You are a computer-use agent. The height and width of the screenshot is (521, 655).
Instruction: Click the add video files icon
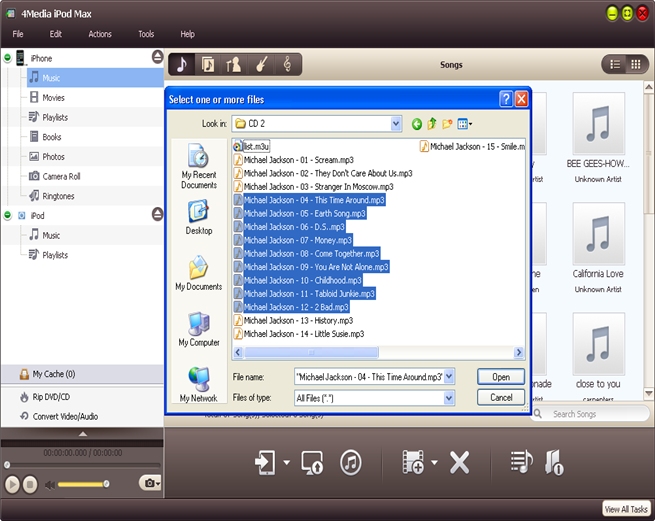pyautogui.click(x=413, y=462)
